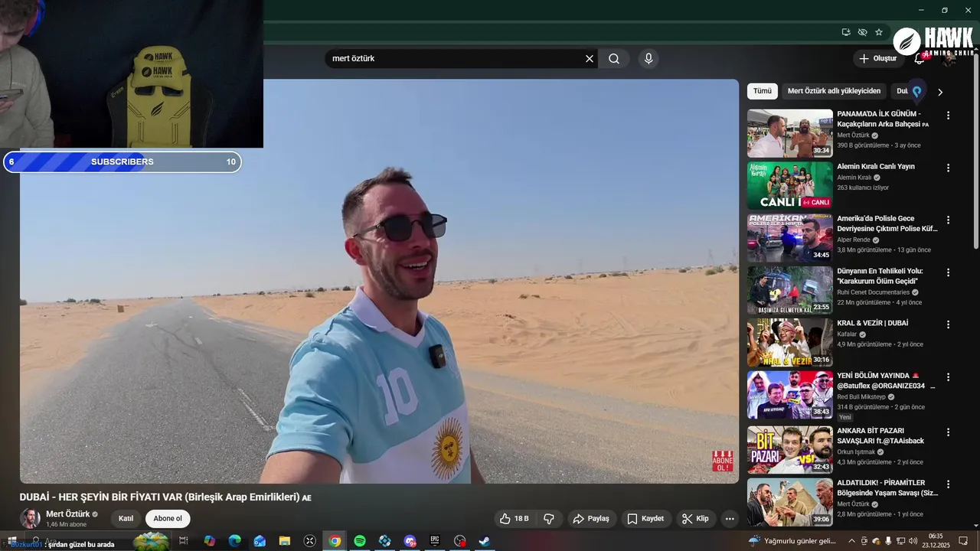The height and width of the screenshot is (551, 980).
Task: Switch to Chrome in the taskbar
Action: [x=335, y=541]
